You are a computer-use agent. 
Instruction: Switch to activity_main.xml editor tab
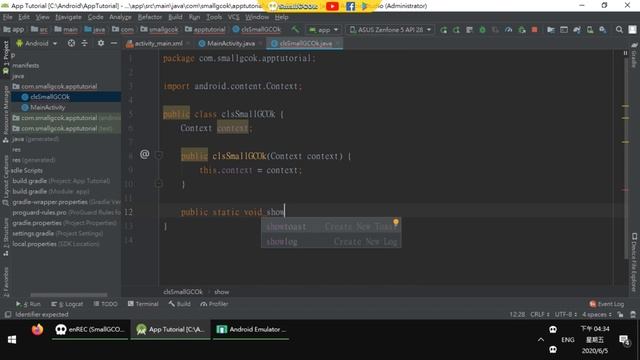click(158, 43)
